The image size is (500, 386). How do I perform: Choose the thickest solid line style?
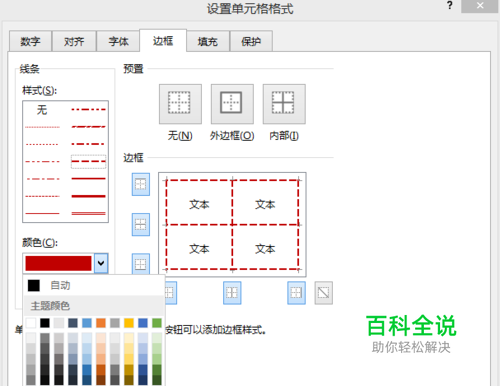coord(89,196)
